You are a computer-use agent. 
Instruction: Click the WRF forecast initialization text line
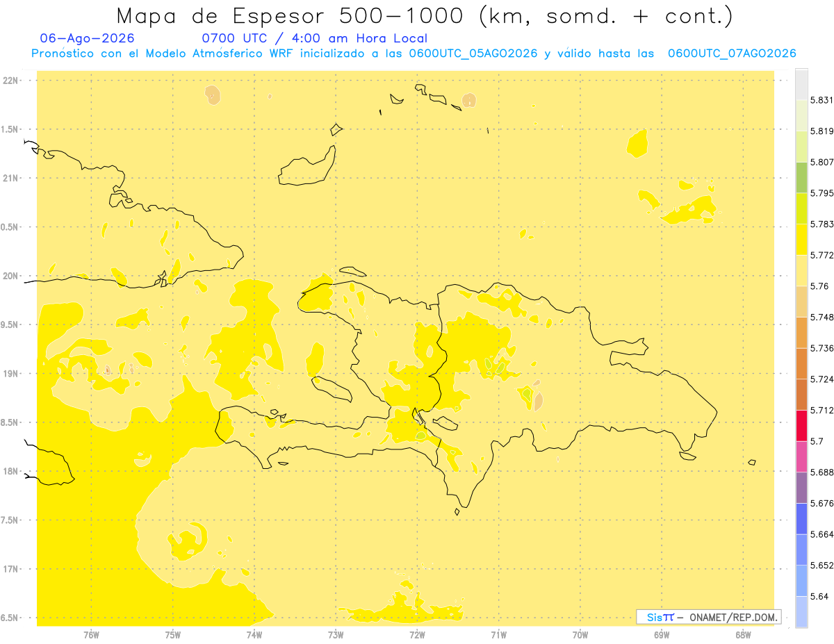(x=414, y=53)
